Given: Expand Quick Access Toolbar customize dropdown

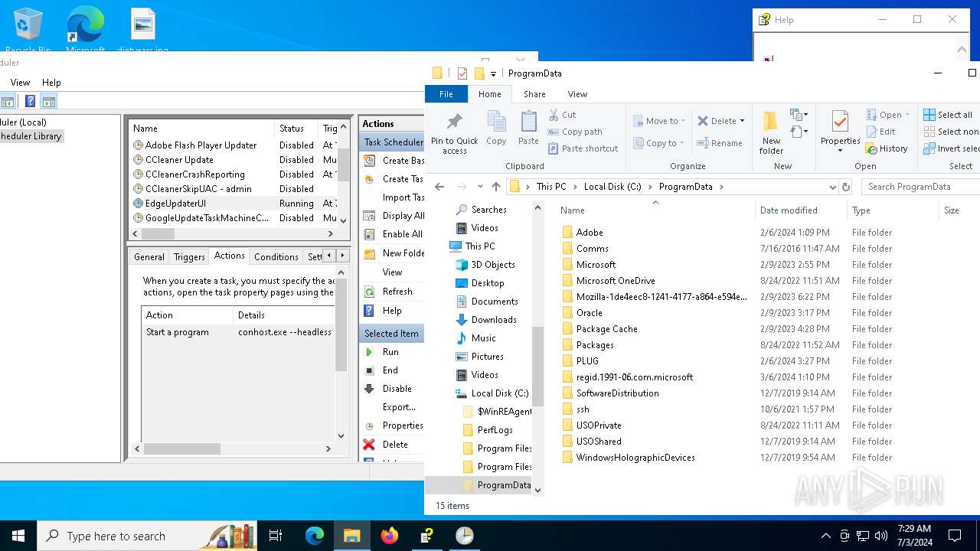Looking at the screenshot, I should (x=493, y=73).
